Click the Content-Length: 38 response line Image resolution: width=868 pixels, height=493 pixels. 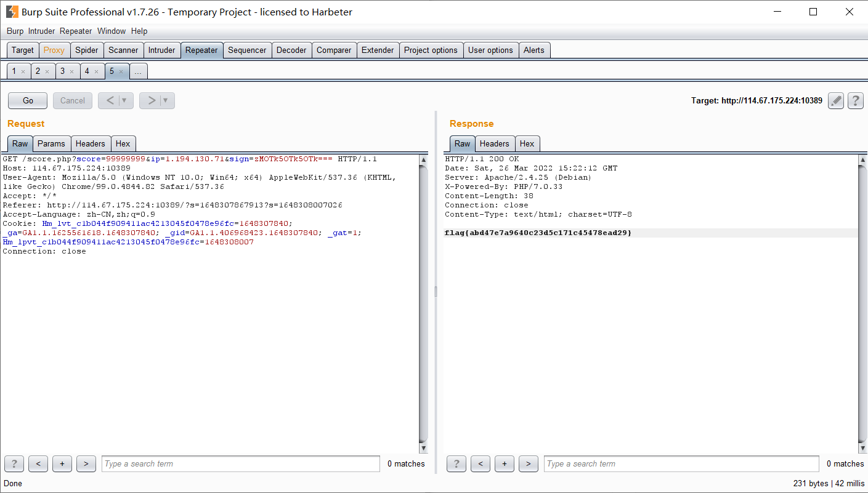[489, 196]
